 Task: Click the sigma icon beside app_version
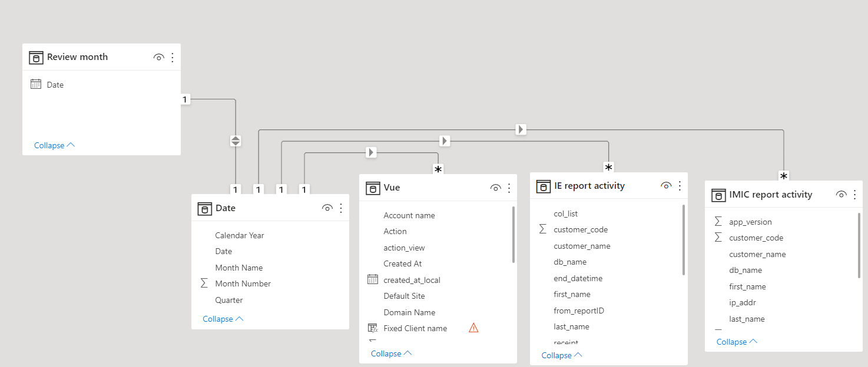(x=718, y=222)
